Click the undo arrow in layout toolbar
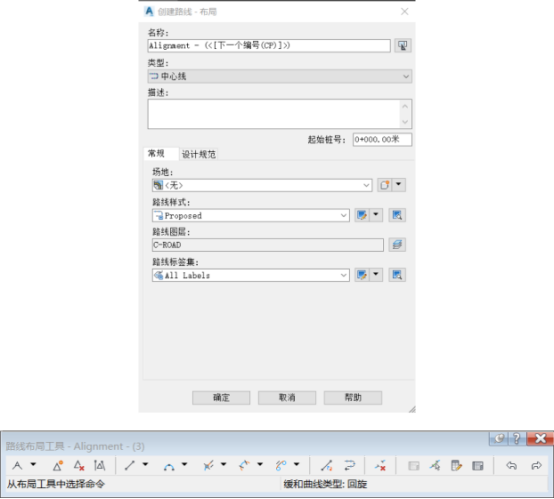 [511, 465]
